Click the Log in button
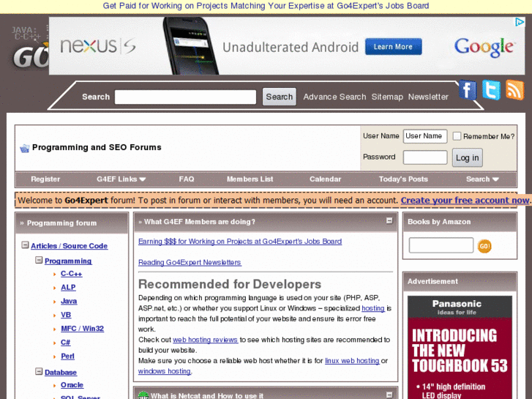532x399 pixels. pyautogui.click(x=467, y=157)
